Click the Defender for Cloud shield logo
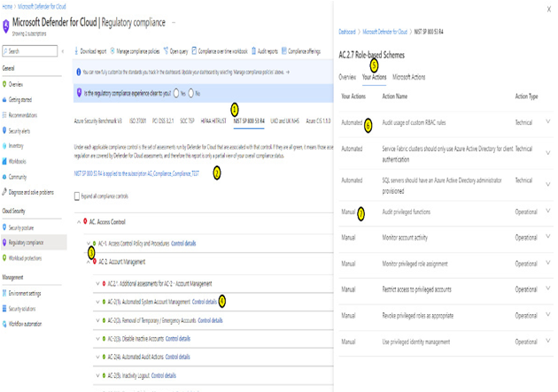 (5, 27)
